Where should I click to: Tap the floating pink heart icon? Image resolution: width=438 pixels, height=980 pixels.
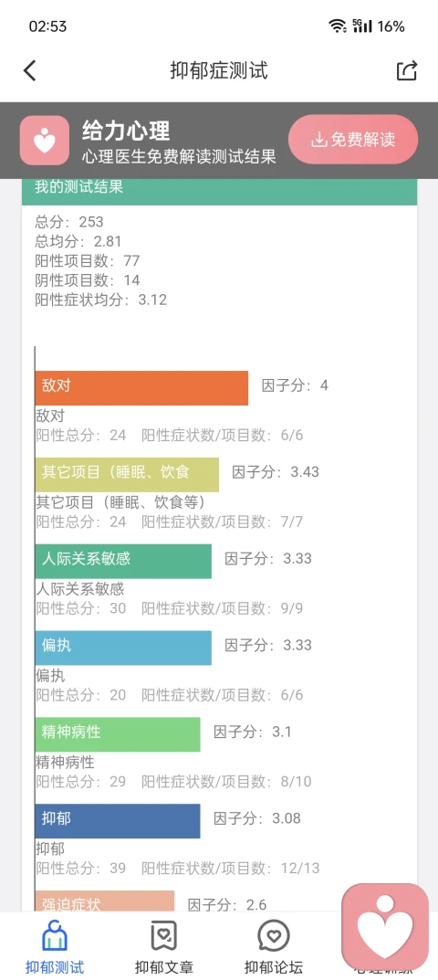point(385,926)
